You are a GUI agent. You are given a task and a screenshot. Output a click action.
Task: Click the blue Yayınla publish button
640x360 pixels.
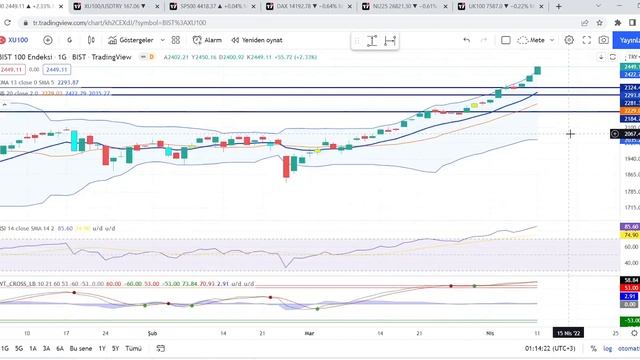click(627, 40)
